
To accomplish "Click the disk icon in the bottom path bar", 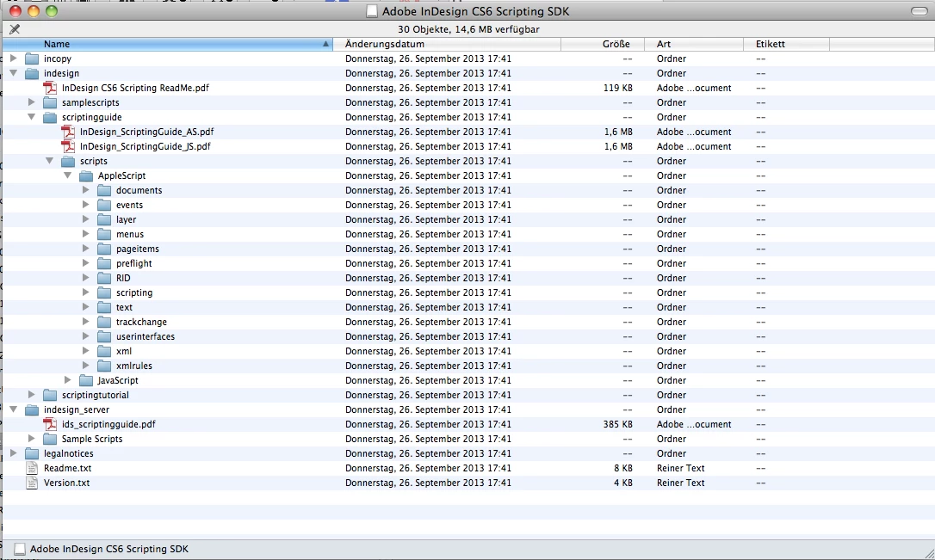I will [x=20, y=550].
